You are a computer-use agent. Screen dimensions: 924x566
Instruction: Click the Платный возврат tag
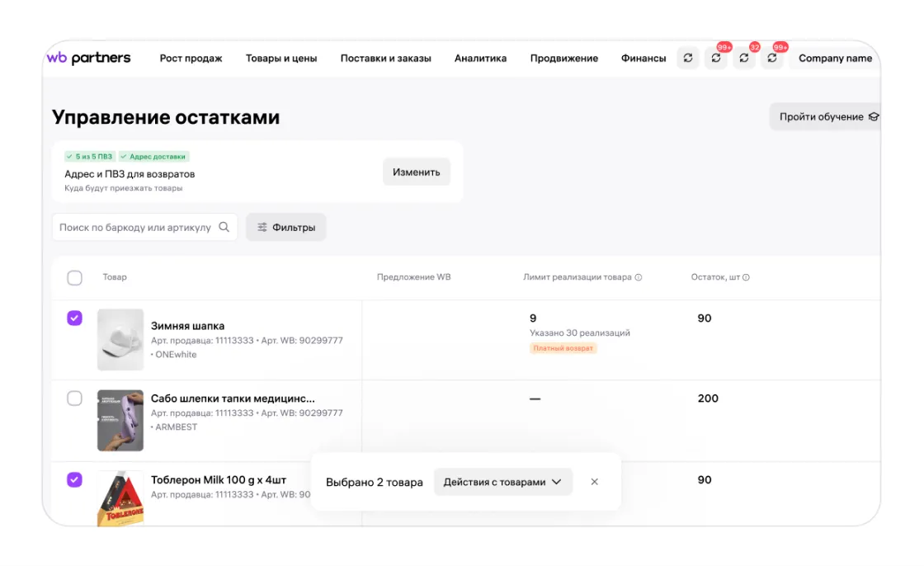point(563,348)
